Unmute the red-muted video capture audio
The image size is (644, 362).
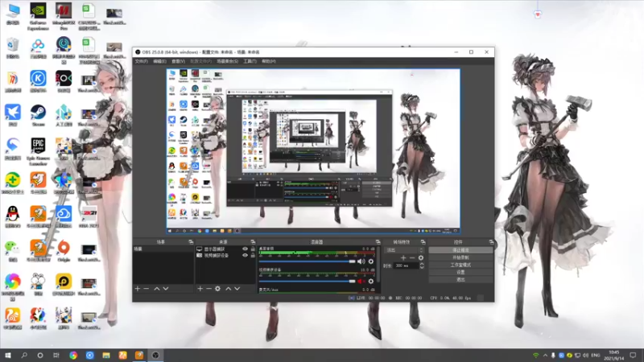click(x=361, y=282)
